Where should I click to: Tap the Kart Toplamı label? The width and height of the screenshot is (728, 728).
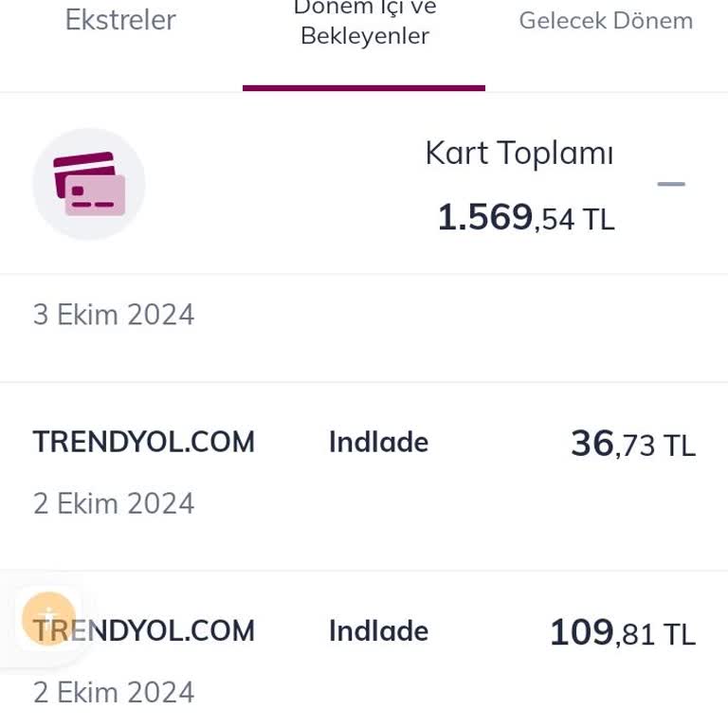pos(519,154)
